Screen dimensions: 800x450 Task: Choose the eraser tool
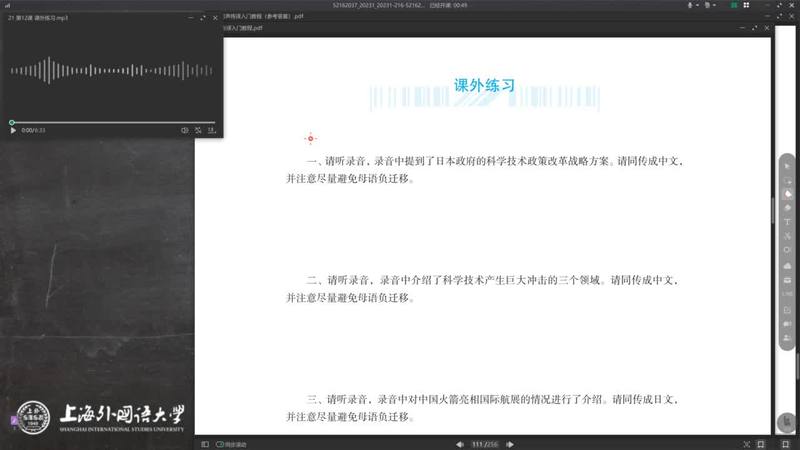(788, 208)
